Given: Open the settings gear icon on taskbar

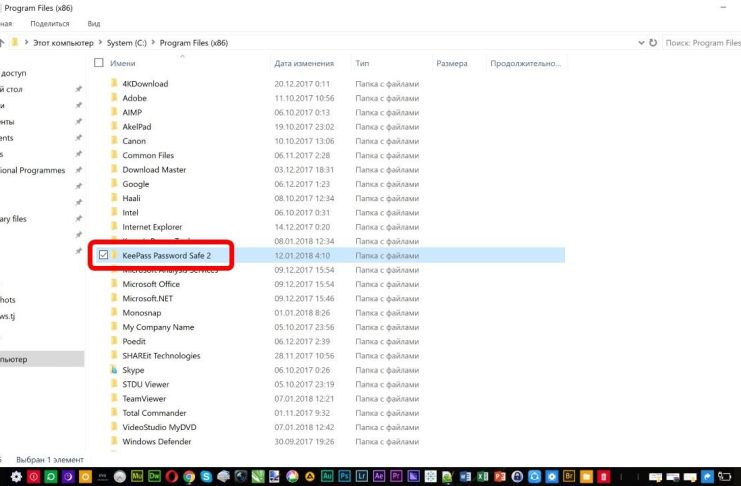Looking at the screenshot, I should click(x=16, y=477).
